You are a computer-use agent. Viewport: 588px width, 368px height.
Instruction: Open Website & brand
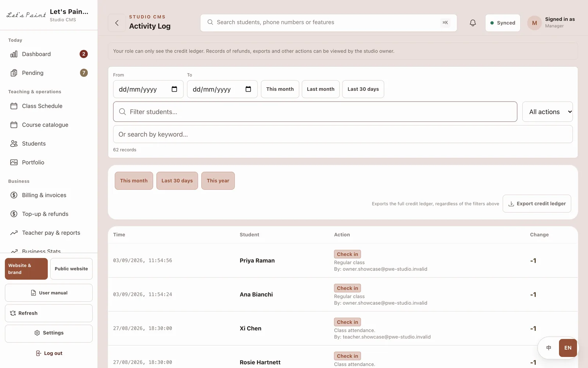coord(26,269)
